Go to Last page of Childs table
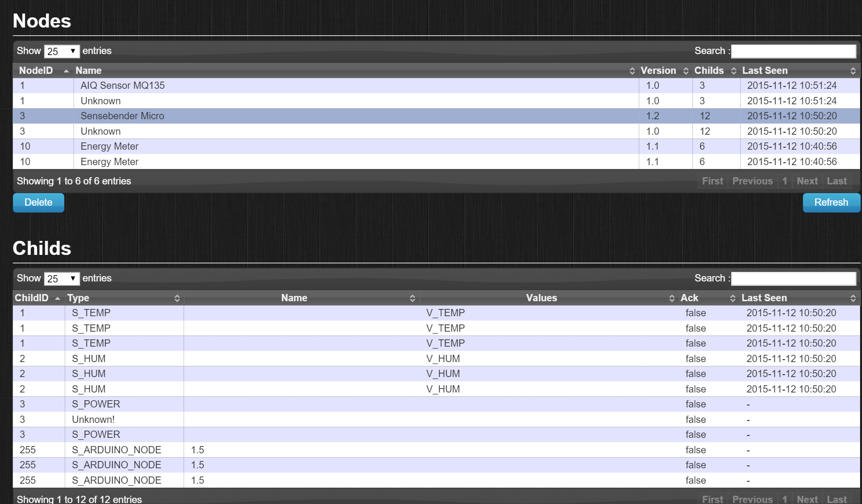Image resolution: width=862 pixels, height=504 pixels. tap(837, 499)
